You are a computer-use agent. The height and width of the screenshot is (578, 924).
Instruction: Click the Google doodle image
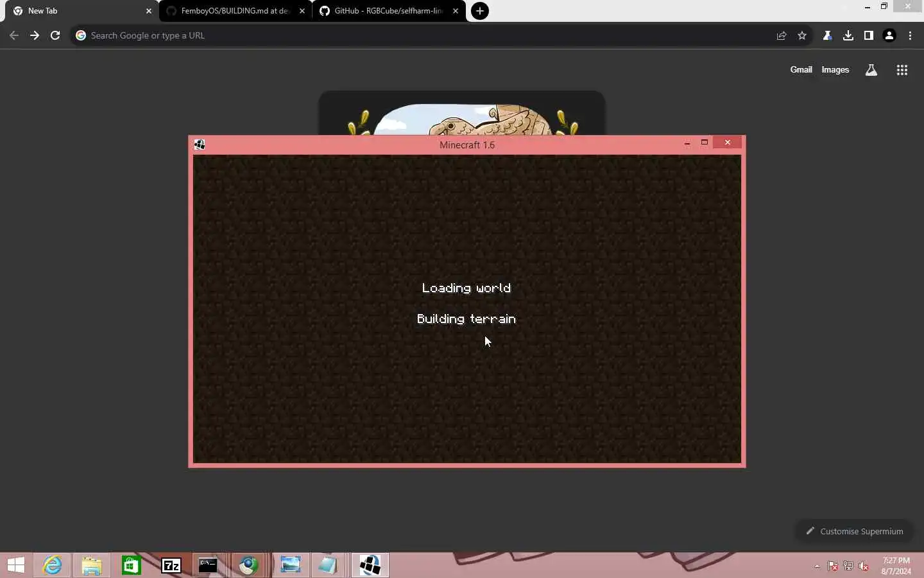462,114
